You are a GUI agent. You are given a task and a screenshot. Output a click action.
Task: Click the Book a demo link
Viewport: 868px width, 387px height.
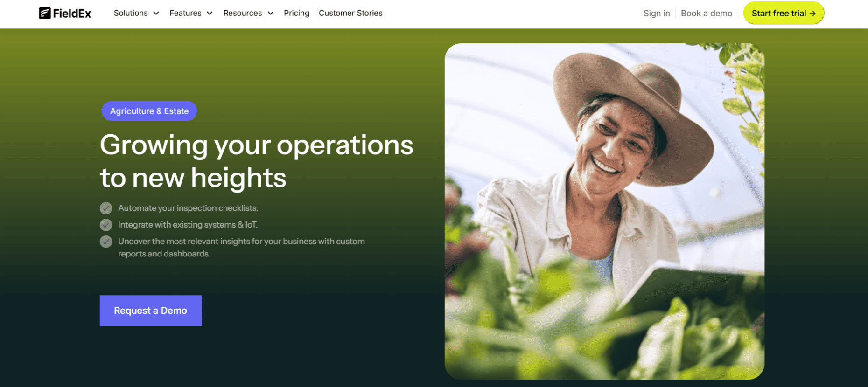click(x=707, y=14)
